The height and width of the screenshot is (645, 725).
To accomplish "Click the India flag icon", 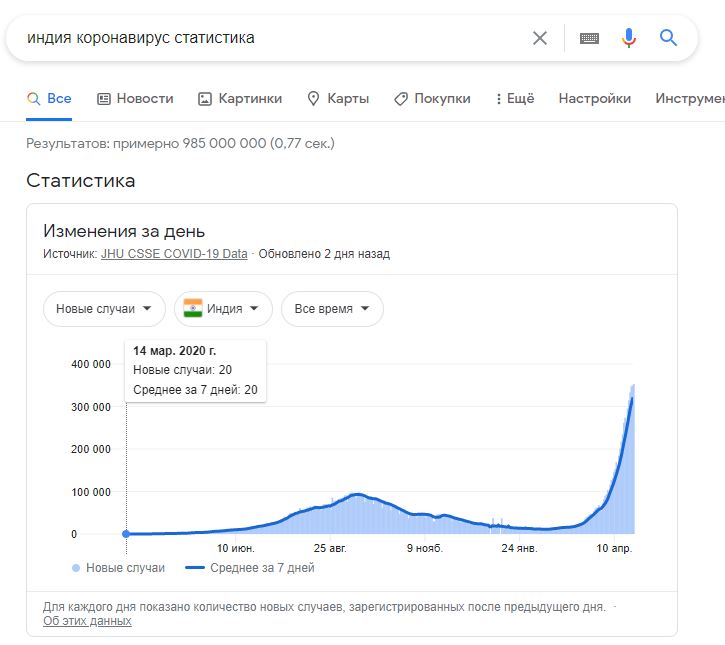I will [193, 308].
